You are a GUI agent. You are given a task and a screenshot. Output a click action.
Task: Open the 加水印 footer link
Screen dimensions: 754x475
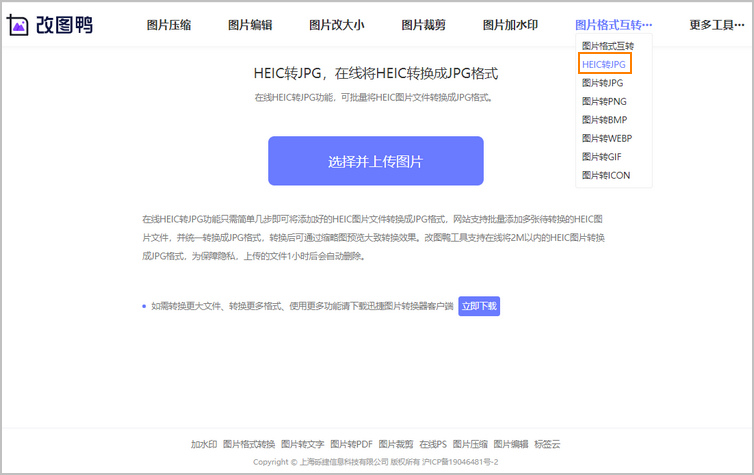pos(204,444)
